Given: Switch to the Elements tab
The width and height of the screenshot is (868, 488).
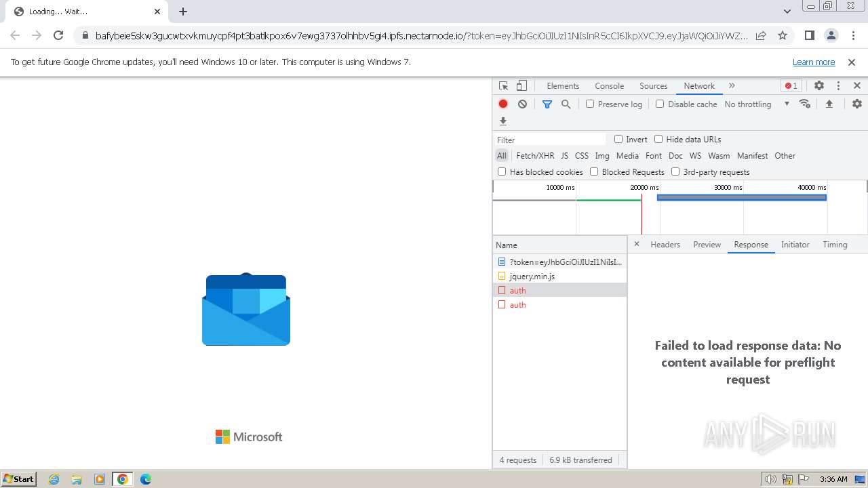Looking at the screenshot, I should (x=563, y=85).
